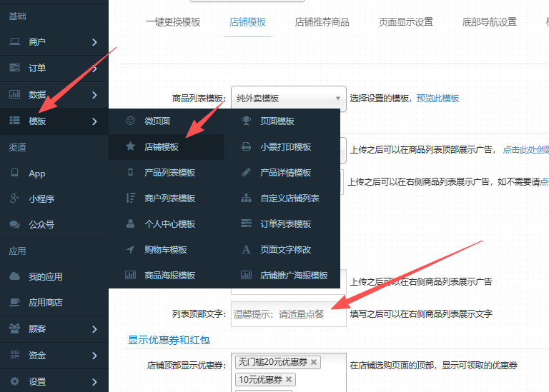Screen dimensions: 549x392
Task: Click the cart arrow icon beside 购物车模板
Action: coord(130,250)
